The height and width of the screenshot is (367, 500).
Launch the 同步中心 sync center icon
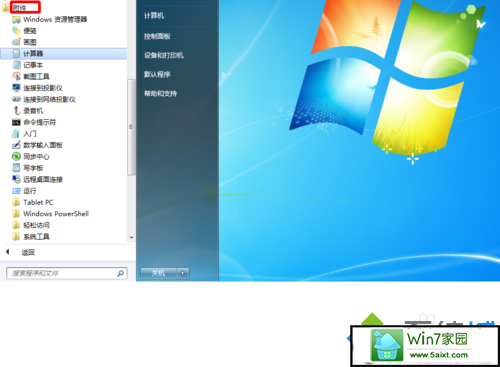coord(16,156)
